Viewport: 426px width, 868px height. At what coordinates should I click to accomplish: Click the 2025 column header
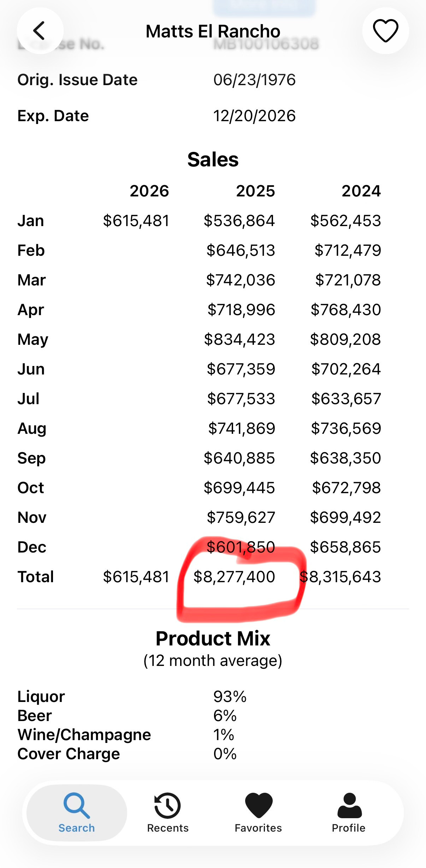point(255,191)
